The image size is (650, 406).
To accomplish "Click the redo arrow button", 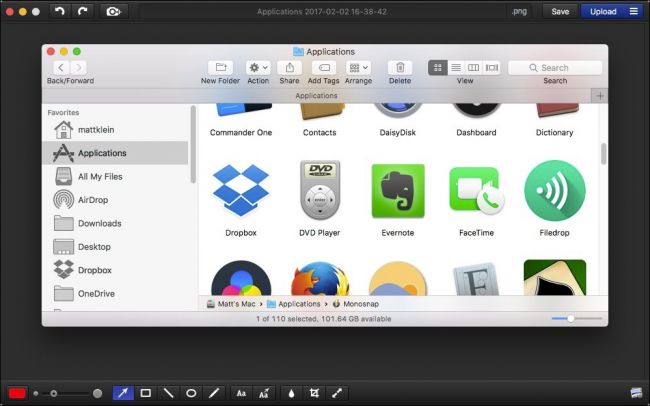I will [x=82, y=11].
